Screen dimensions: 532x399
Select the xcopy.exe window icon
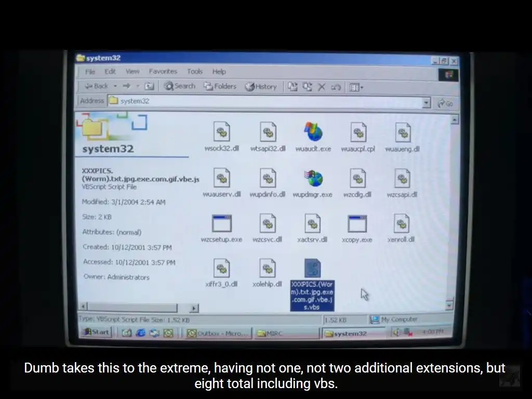tap(357, 223)
